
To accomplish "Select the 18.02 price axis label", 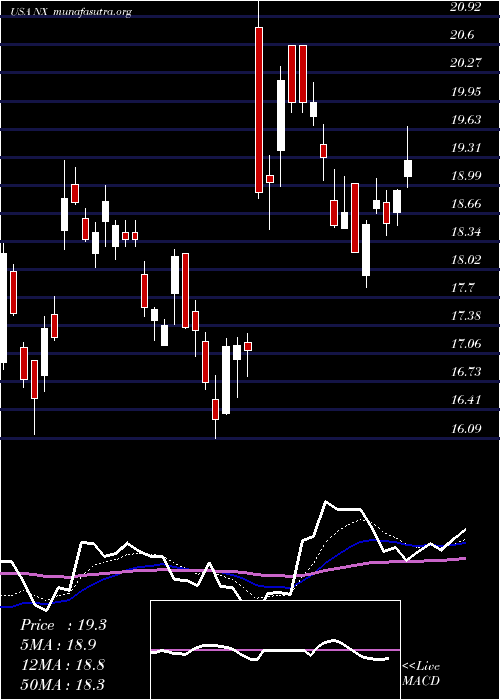I will (x=466, y=260).
